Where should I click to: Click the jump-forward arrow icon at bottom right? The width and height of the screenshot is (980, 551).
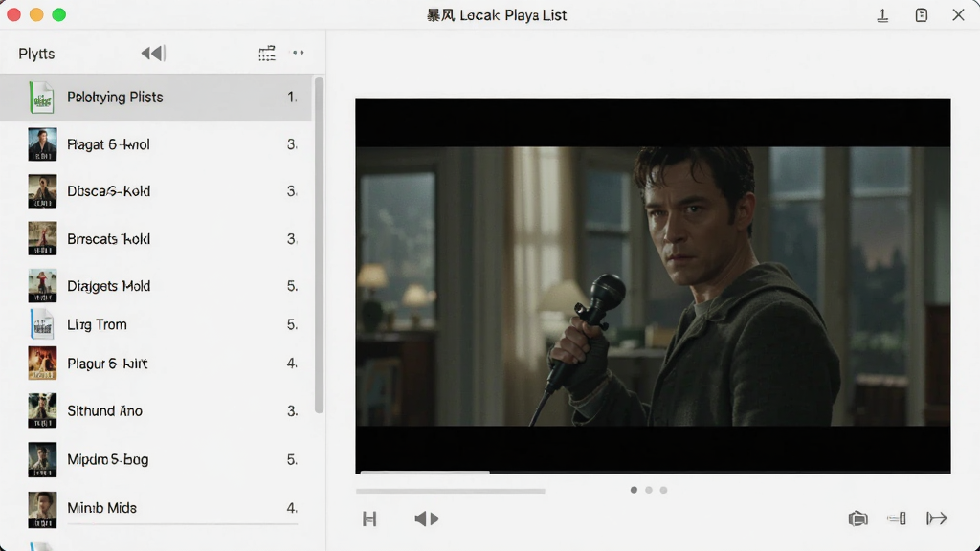[937, 518]
